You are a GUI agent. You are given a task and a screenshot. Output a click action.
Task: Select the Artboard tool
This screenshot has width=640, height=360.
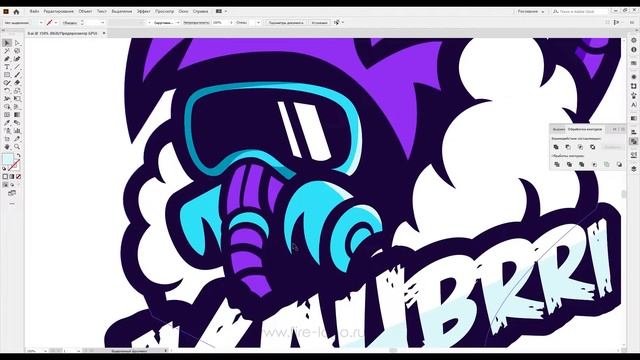pos(7,139)
